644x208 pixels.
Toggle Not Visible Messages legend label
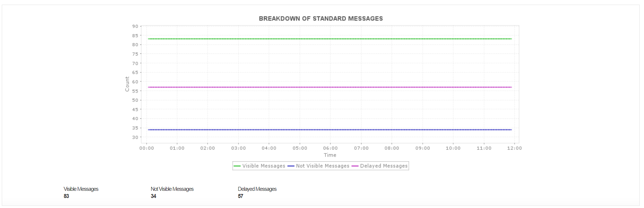click(322, 166)
